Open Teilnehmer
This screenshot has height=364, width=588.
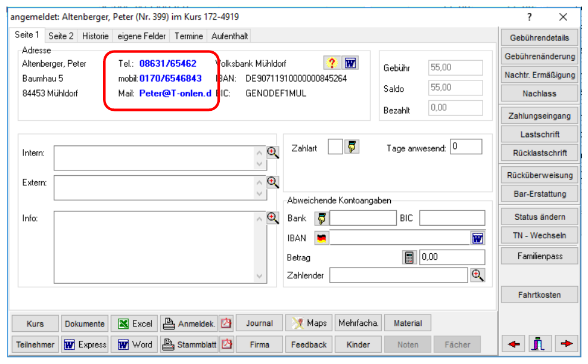tap(35, 344)
